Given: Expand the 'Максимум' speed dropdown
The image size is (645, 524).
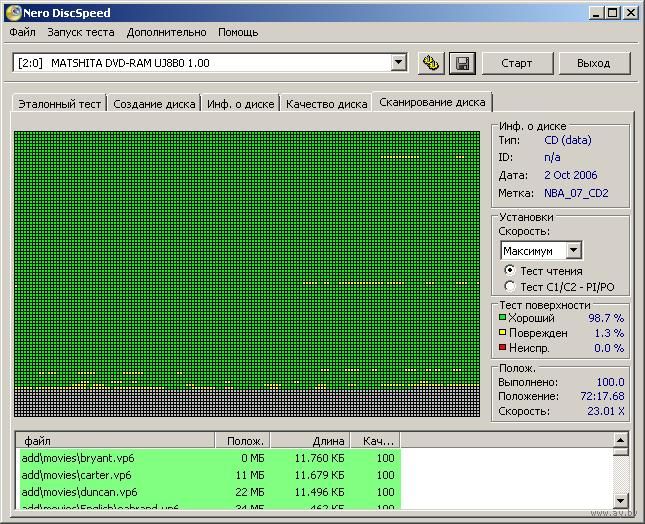Looking at the screenshot, I should (573, 251).
